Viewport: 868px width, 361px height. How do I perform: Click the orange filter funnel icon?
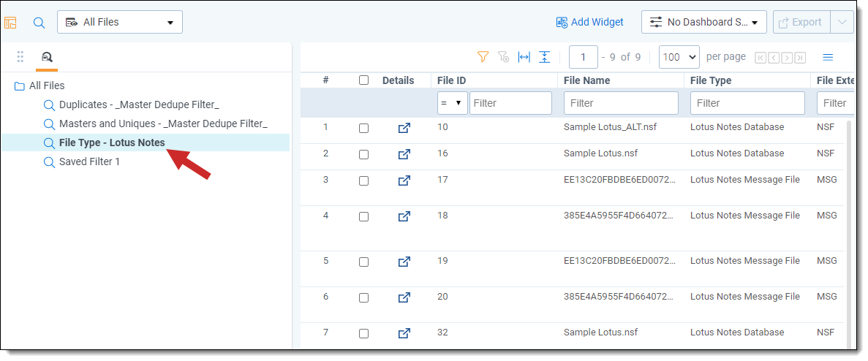(483, 57)
